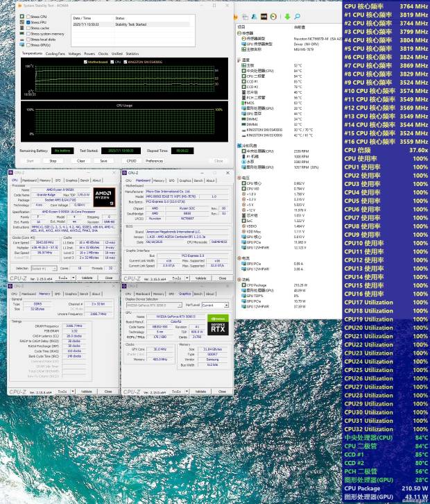Click the icon beside DIMM2 temperature row
This screenshot has width=430, height=504.
243,119
